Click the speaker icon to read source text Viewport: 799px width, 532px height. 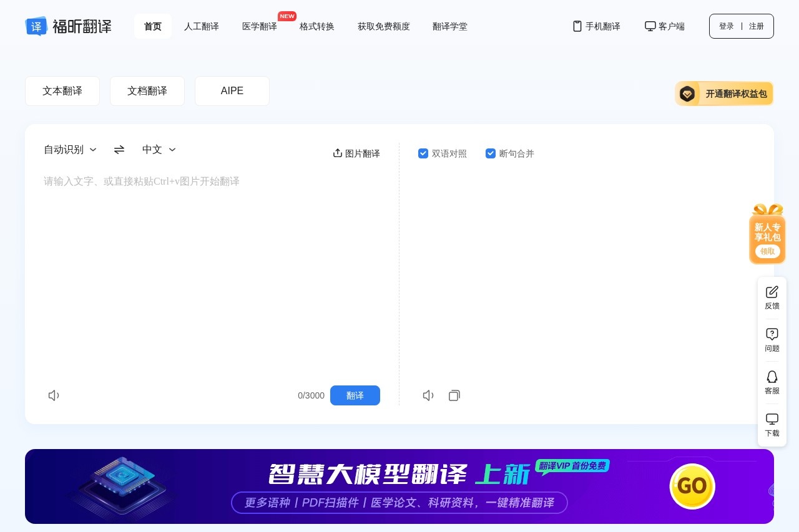click(x=54, y=395)
